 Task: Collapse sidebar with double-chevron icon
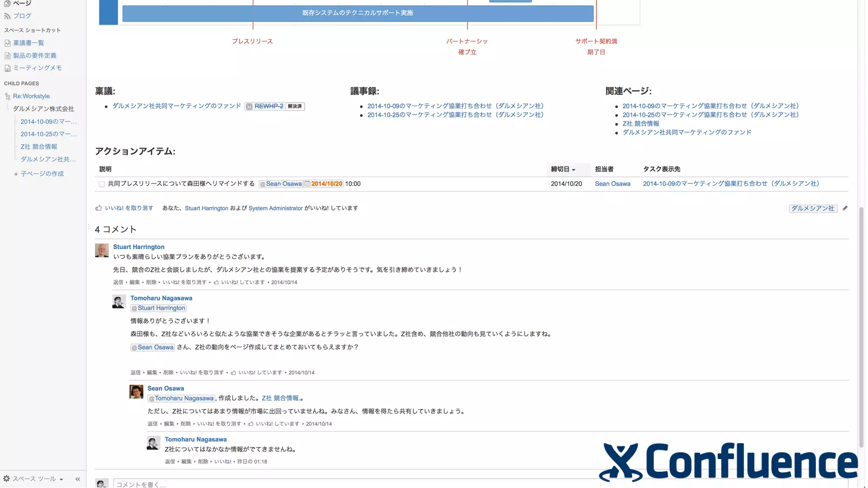78,479
